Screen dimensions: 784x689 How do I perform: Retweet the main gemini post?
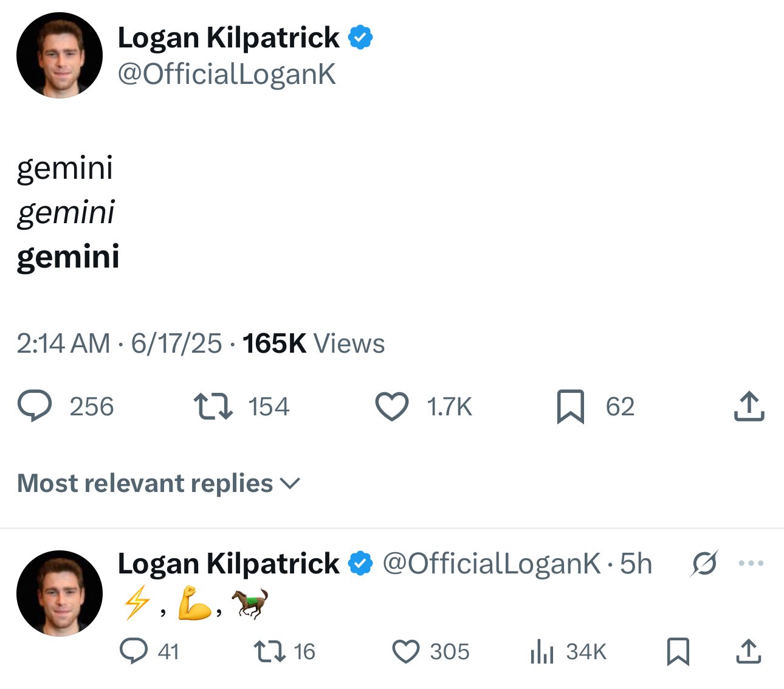tap(213, 407)
